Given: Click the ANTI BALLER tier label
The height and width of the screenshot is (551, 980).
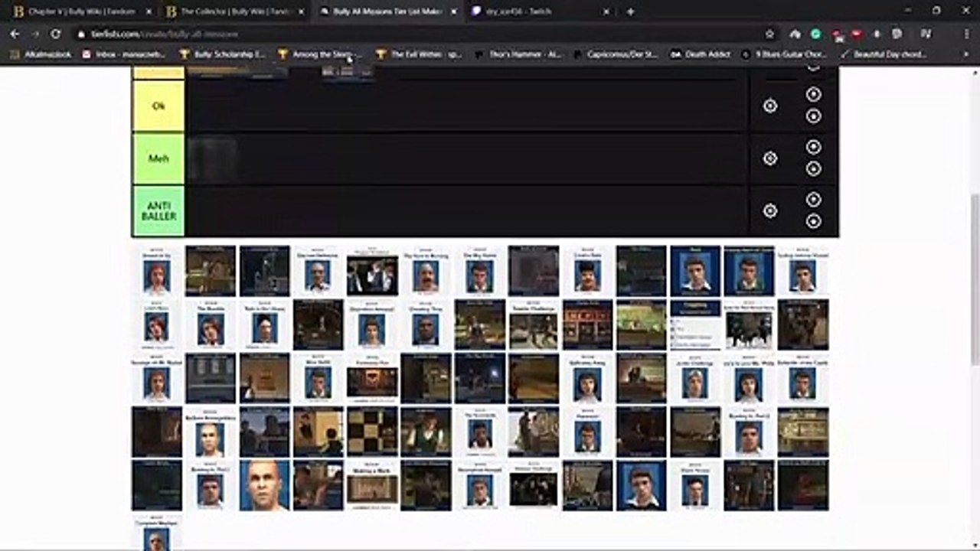Looking at the screenshot, I should pyautogui.click(x=158, y=210).
